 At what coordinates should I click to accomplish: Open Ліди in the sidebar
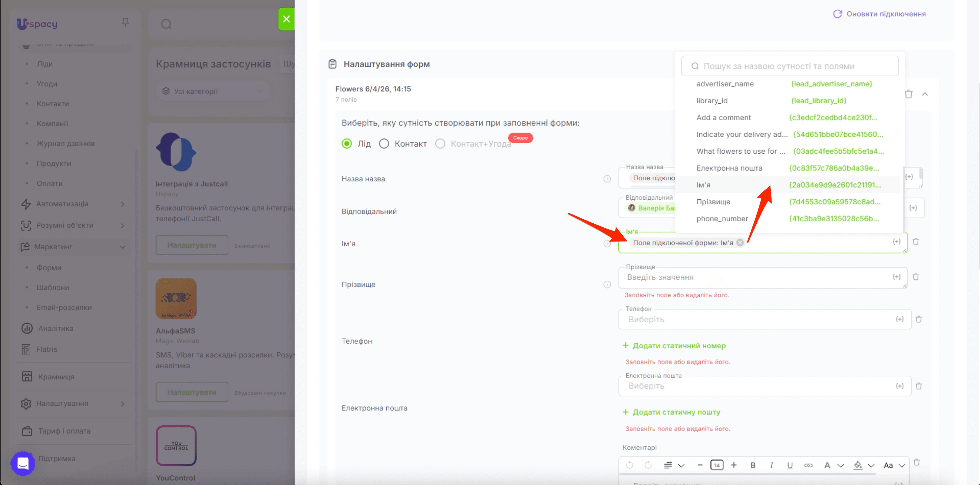click(45, 64)
